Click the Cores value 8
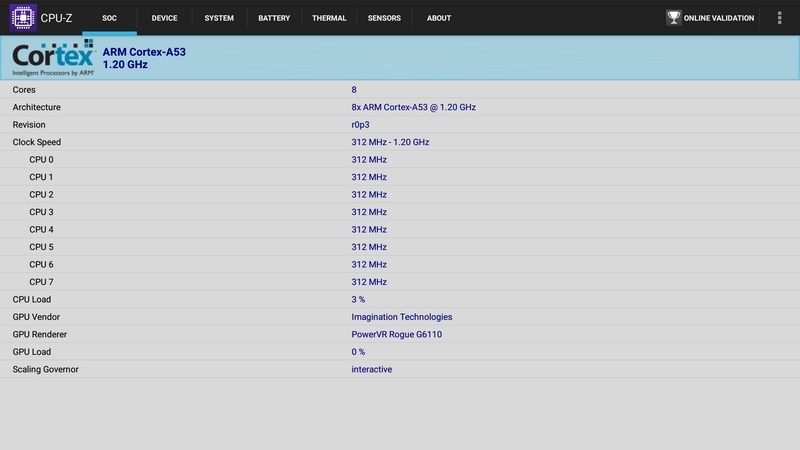 (354, 90)
